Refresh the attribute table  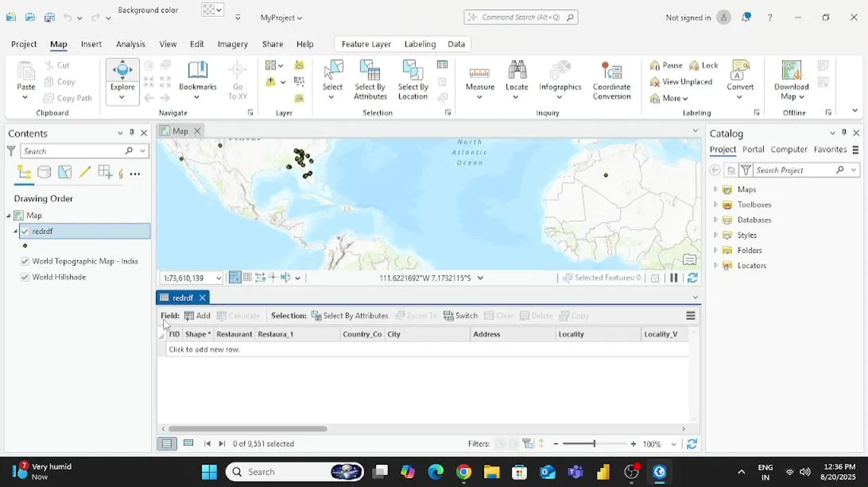[692, 444]
